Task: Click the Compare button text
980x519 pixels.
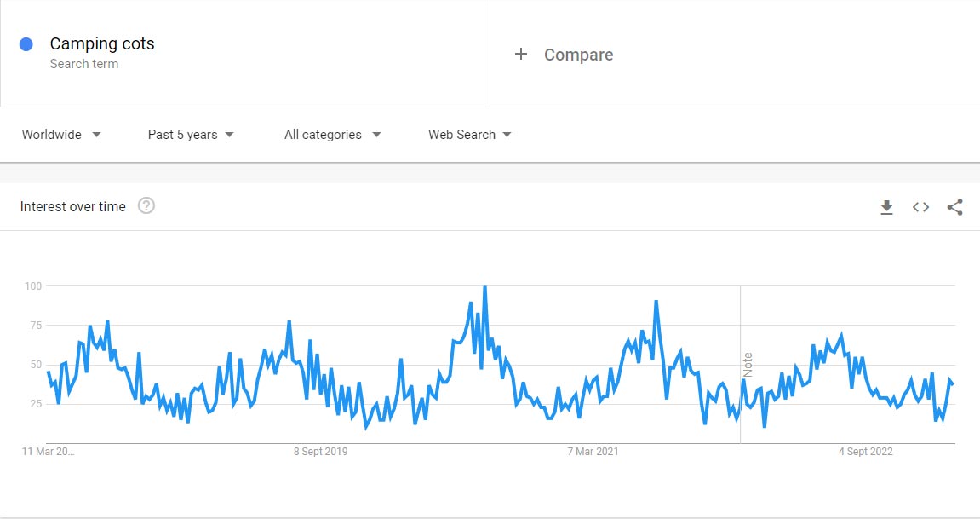Action: tap(578, 55)
